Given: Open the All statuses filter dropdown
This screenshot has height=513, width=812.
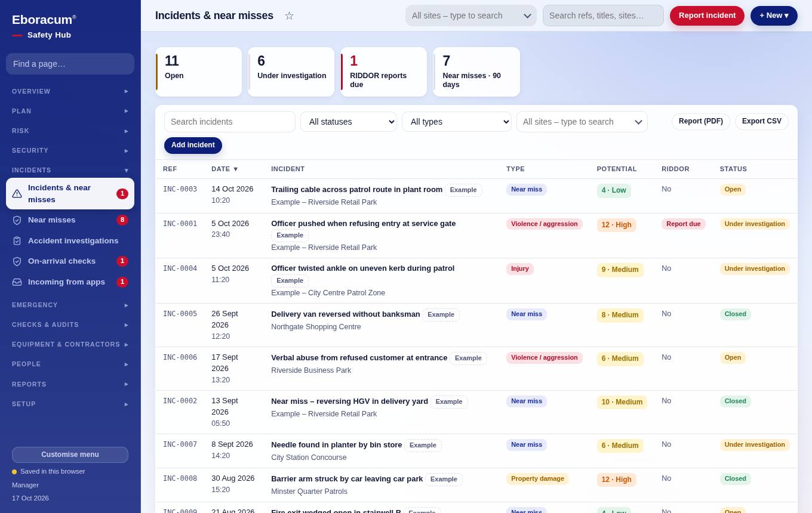Looking at the screenshot, I should click(349, 122).
